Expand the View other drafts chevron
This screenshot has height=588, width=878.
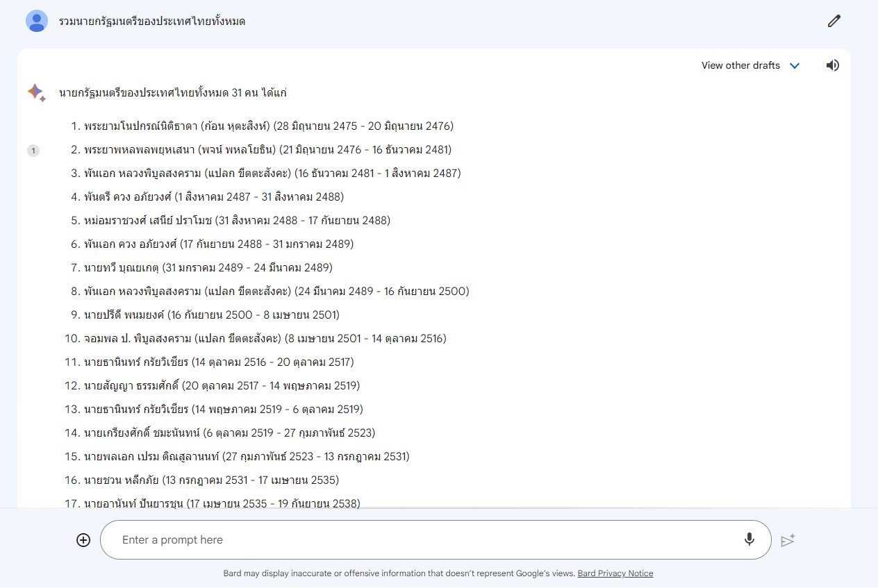click(x=795, y=66)
